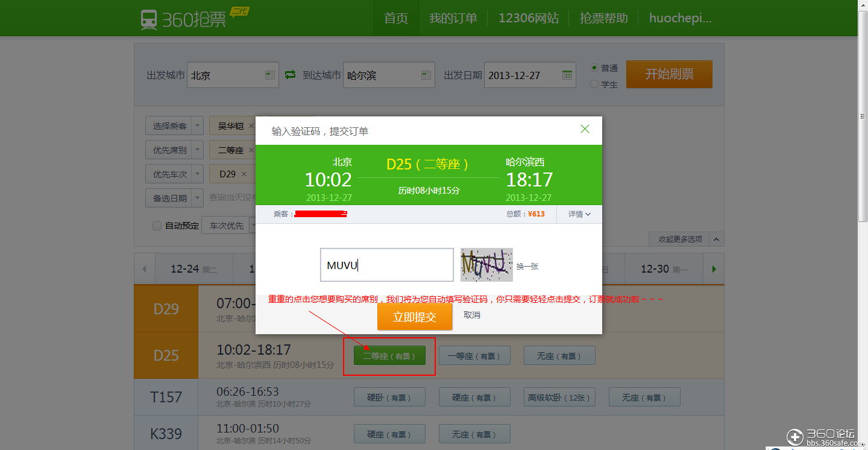Close the captcha order dialog
Screen dimensions: 868x450
click(585, 129)
